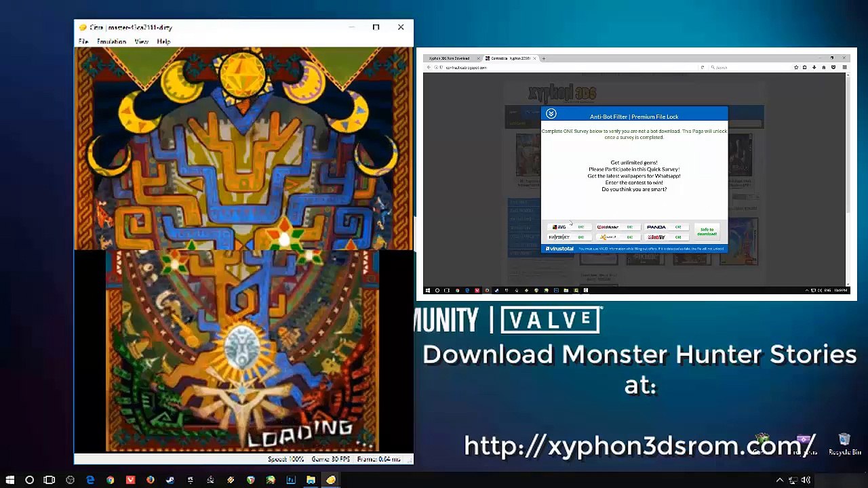The width and height of the screenshot is (868, 488).
Task: Open the View menu in Citra
Action: coord(141,41)
